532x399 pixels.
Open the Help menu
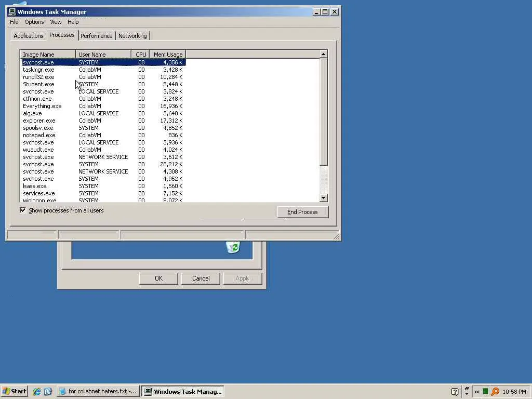tap(73, 22)
